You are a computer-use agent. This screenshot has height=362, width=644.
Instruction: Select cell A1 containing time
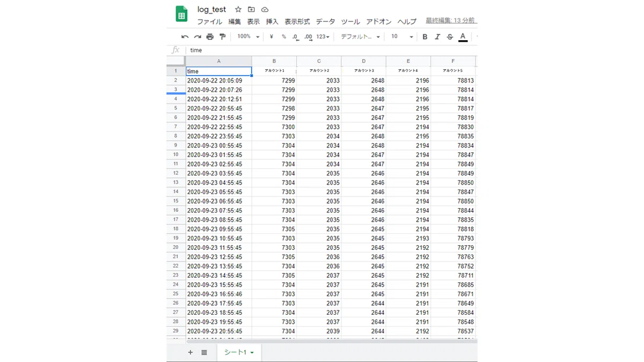pyautogui.click(x=219, y=71)
